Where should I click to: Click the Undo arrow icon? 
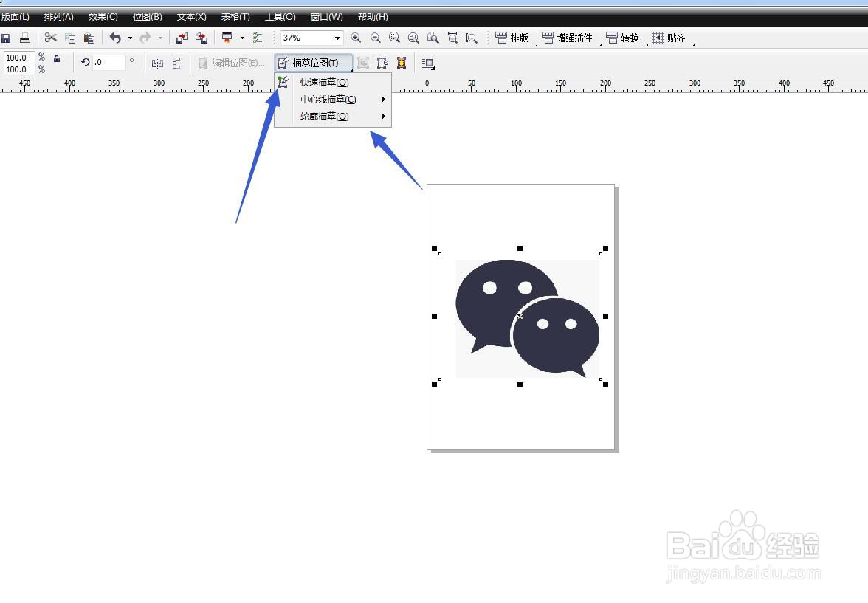[x=115, y=38]
